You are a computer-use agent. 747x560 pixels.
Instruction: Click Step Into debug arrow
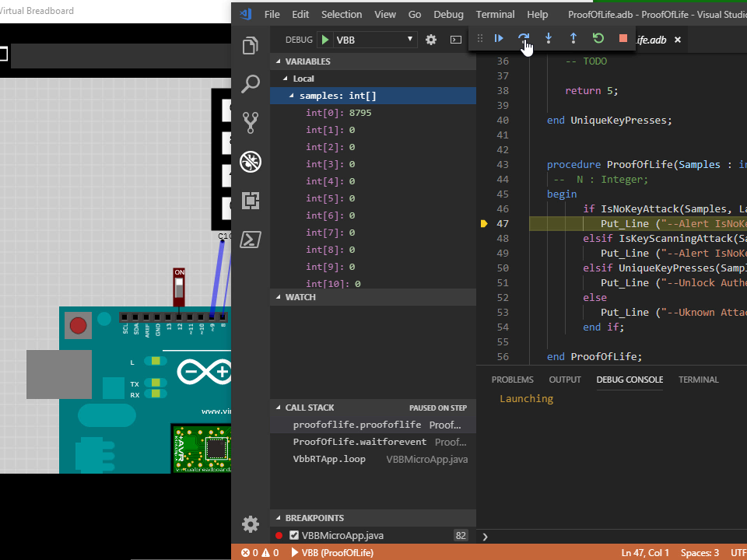[549, 38]
